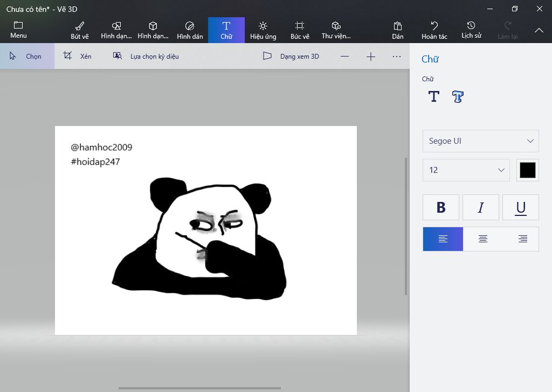Viewport: 552px width, 392px height.
Task: Click the greyed Làm lại redo icon
Action: pos(508,26)
